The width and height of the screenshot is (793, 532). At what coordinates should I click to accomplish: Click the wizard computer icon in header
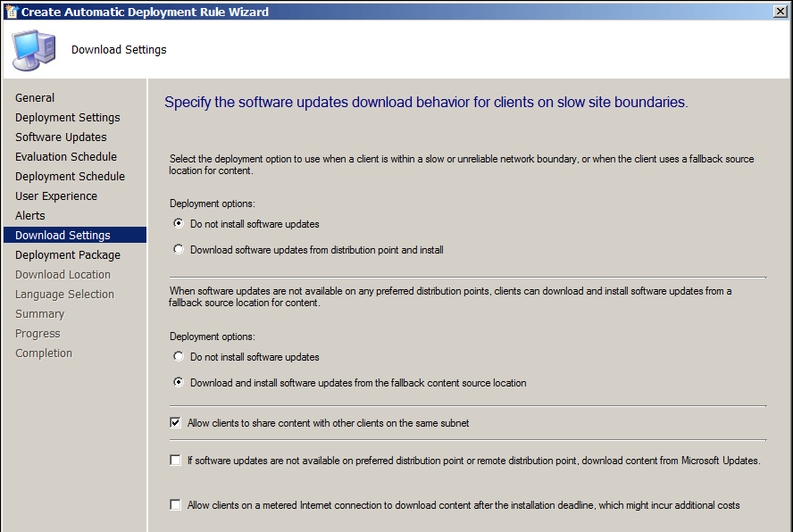pyautogui.click(x=34, y=50)
